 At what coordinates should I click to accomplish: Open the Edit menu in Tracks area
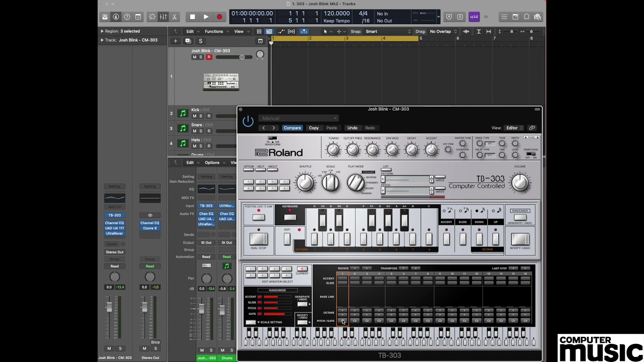pyautogui.click(x=192, y=31)
